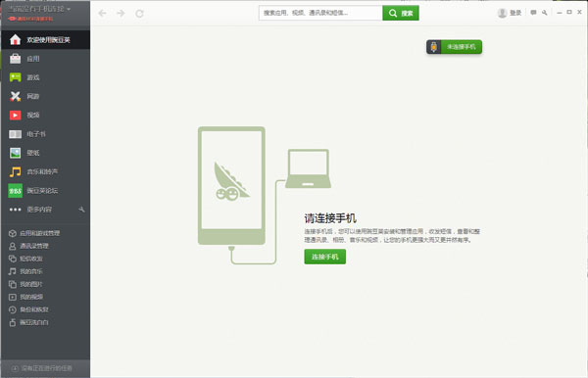The height and width of the screenshot is (378, 588).
Task: Open the feedback speech-bubble icon in title bar
Action: [533, 13]
